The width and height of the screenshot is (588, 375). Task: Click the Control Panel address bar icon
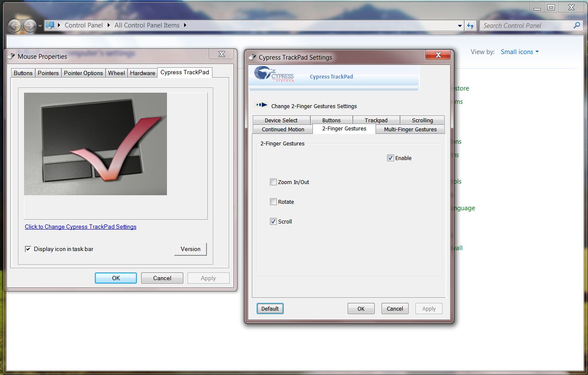click(x=50, y=25)
